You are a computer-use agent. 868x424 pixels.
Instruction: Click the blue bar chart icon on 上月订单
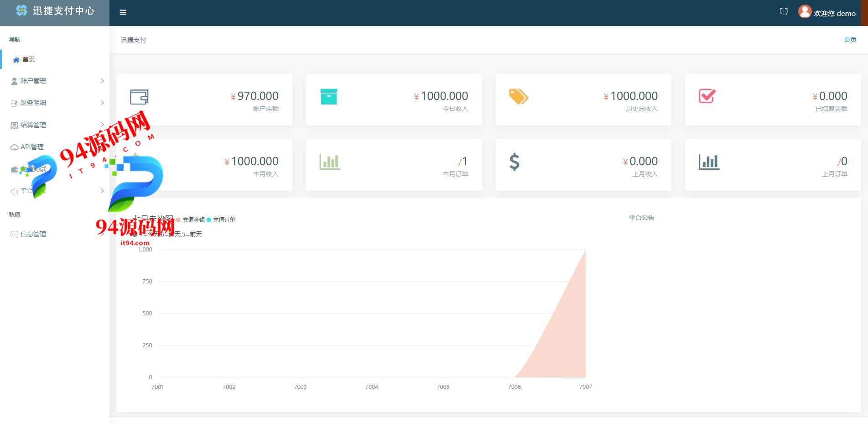point(709,162)
